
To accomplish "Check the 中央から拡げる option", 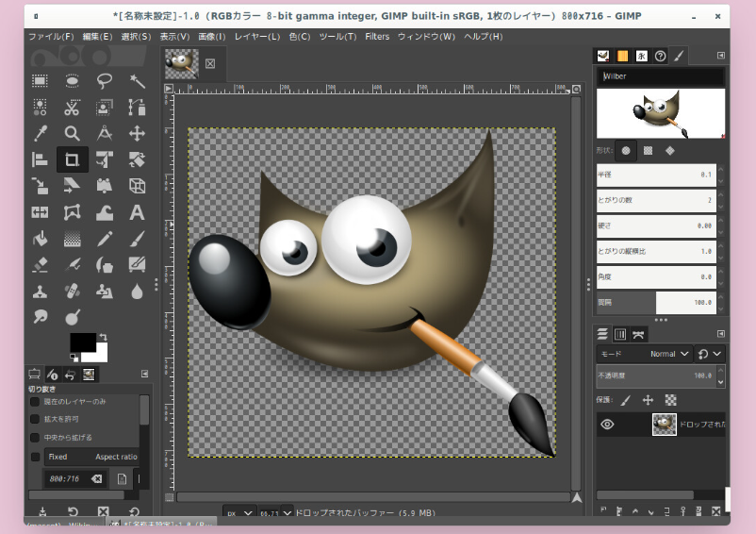I will (x=35, y=438).
